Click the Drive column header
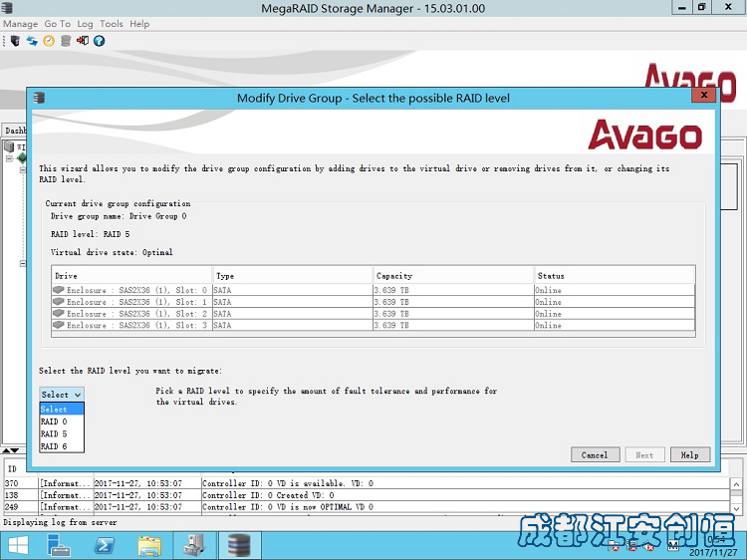 coord(131,275)
